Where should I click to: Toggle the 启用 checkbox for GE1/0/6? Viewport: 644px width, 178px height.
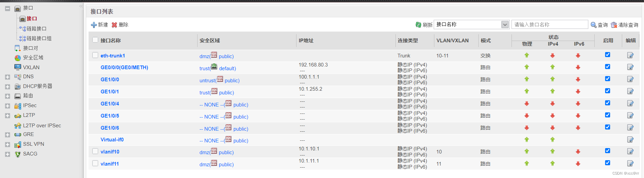(607, 127)
